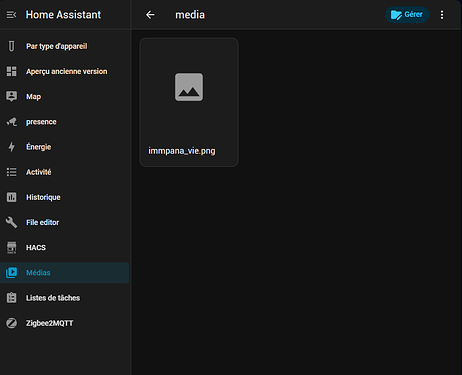
Task: Open the presence camera icon
Action: (x=12, y=122)
